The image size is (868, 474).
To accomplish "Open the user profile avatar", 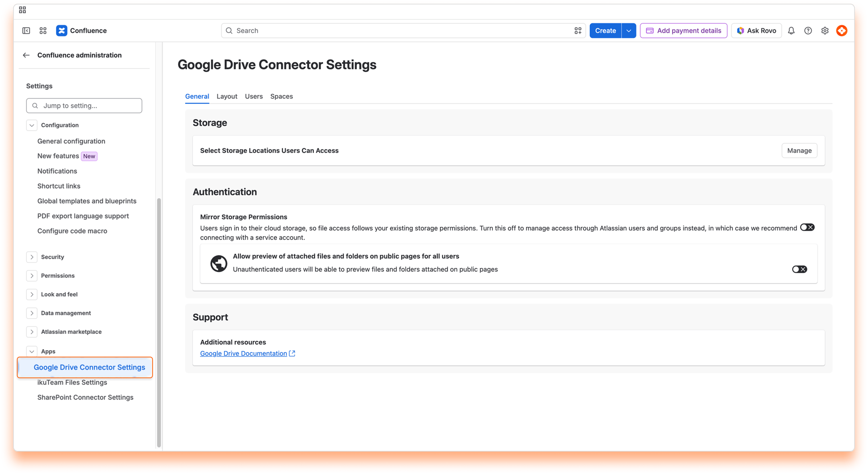I will click(x=842, y=30).
